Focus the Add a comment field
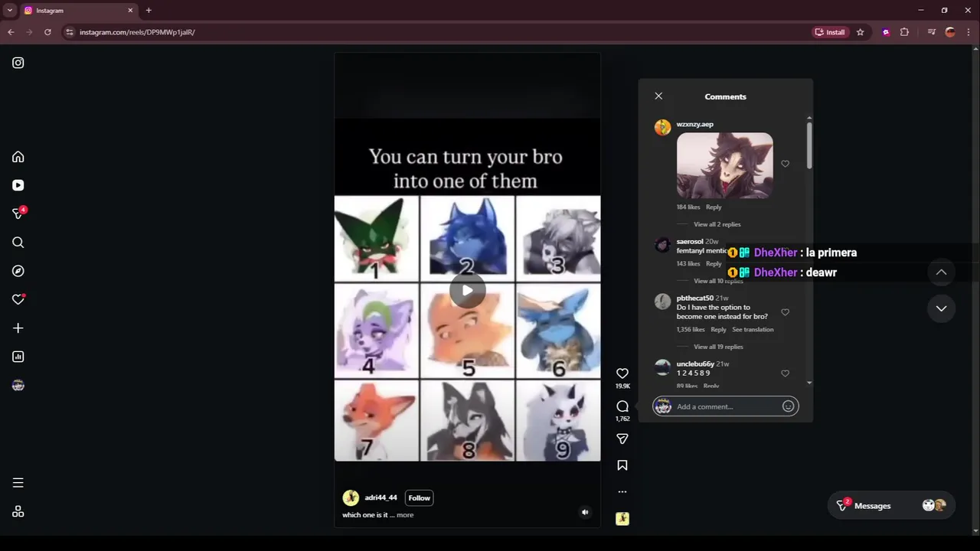 (x=726, y=406)
